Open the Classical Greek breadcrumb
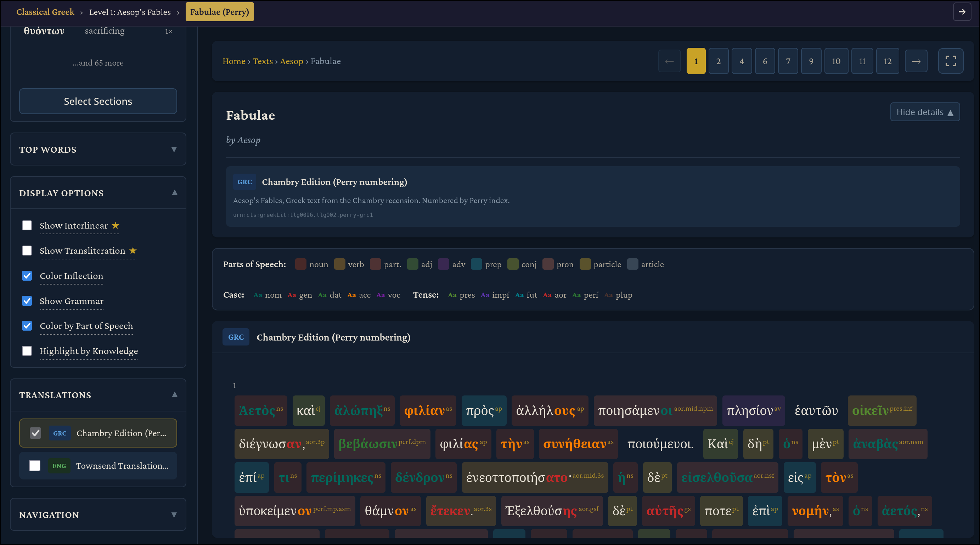This screenshot has height=545, width=980. [x=45, y=12]
